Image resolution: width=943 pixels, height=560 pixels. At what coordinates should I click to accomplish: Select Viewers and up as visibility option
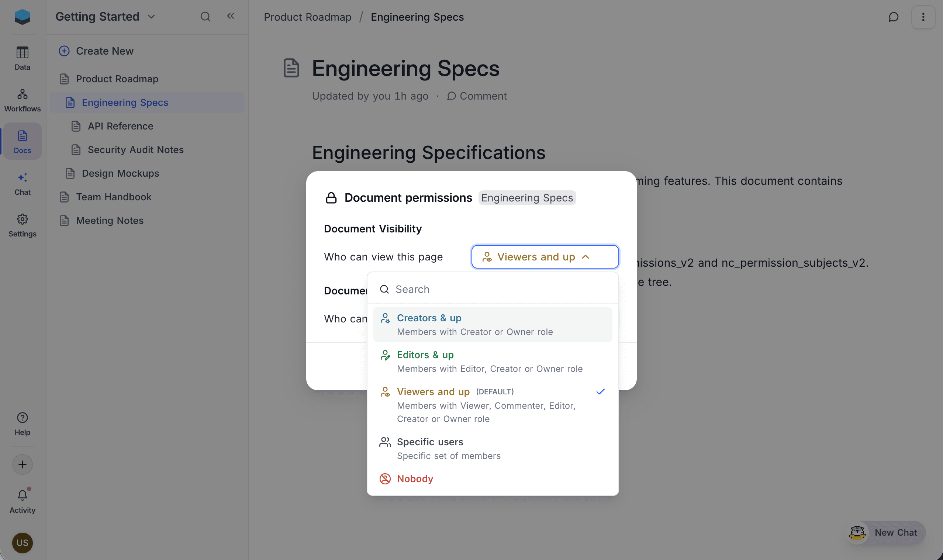tap(433, 391)
